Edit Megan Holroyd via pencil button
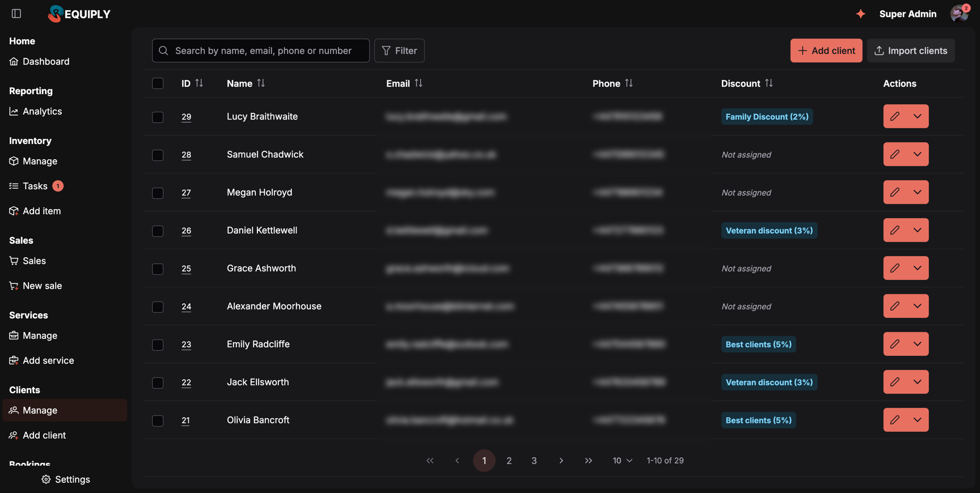Image resolution: width=980 pixels, height=493 pixels. coord(894,192)
